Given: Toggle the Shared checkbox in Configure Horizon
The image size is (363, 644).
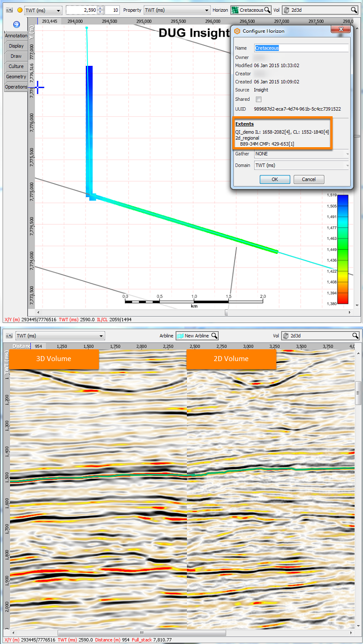Looking at the screenshot, I should coord(259,99).
